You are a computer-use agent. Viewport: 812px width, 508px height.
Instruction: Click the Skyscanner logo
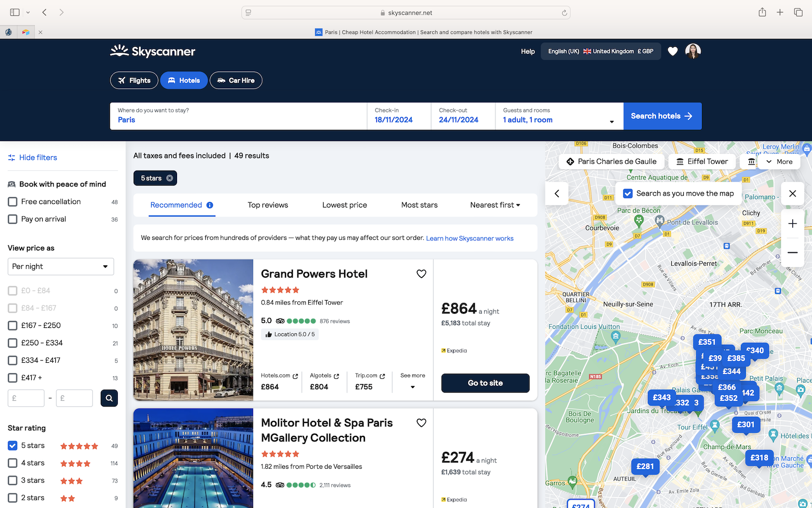153,51
